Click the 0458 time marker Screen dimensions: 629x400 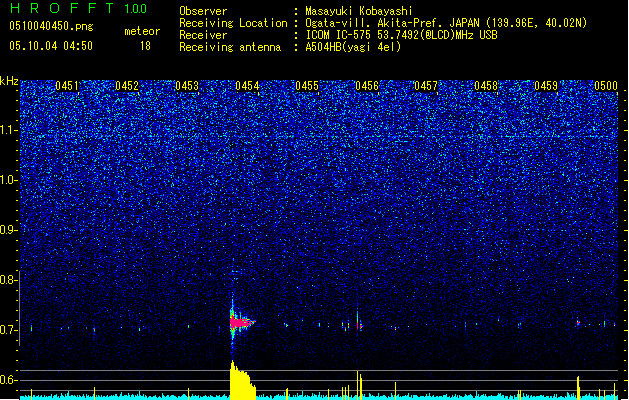tap(486, 86)
